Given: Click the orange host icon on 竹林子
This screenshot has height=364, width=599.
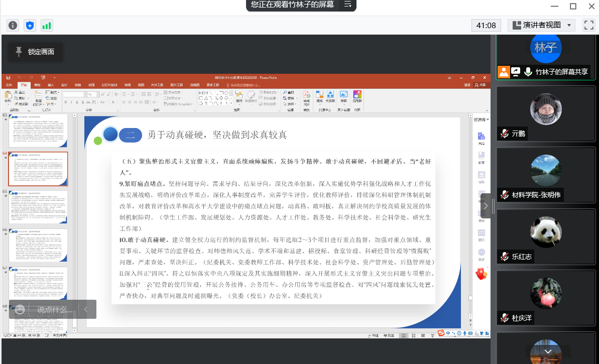Looking at the screenshot, I should click(x=504, y=72).
